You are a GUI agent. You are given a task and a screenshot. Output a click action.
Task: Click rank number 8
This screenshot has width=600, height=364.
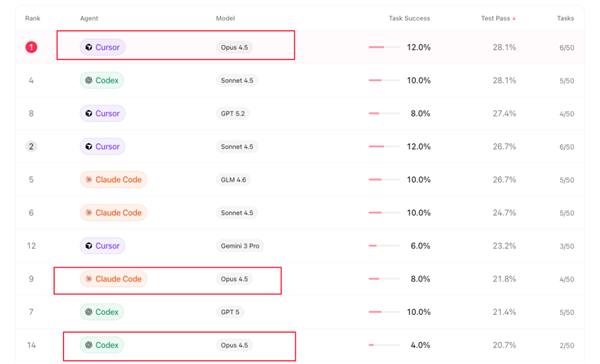click(x=31, y=114)
